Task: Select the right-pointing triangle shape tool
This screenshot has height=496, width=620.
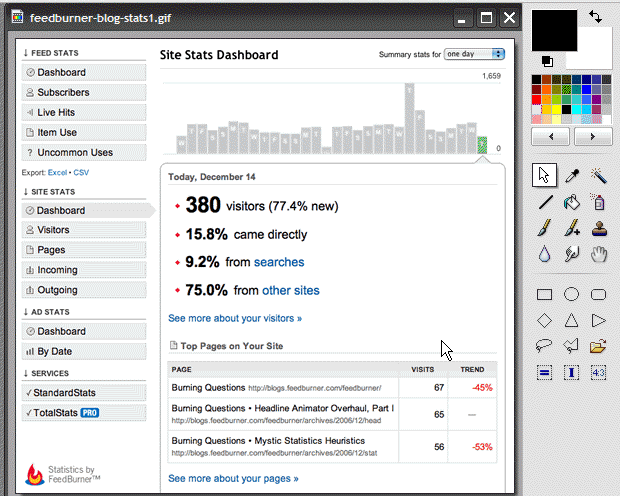Action: coord(599,320)
